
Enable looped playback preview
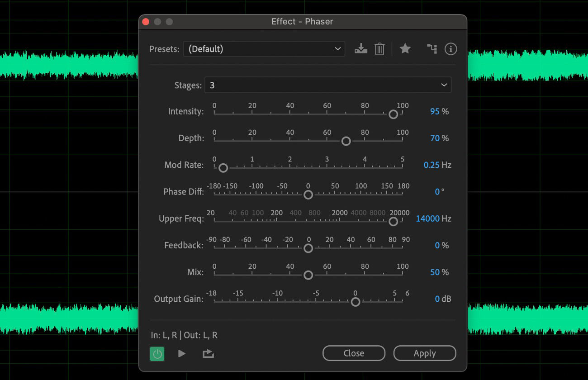208,354
